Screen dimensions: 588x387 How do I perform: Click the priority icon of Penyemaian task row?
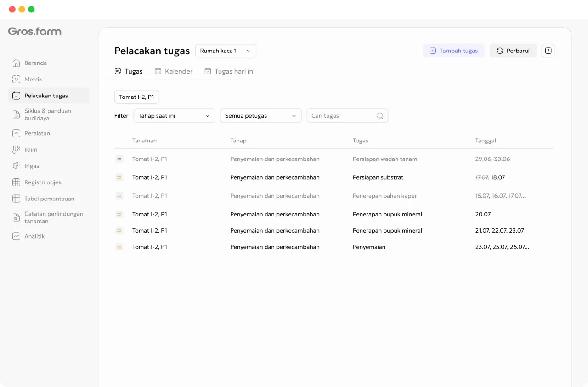click(x=119, y=247)
